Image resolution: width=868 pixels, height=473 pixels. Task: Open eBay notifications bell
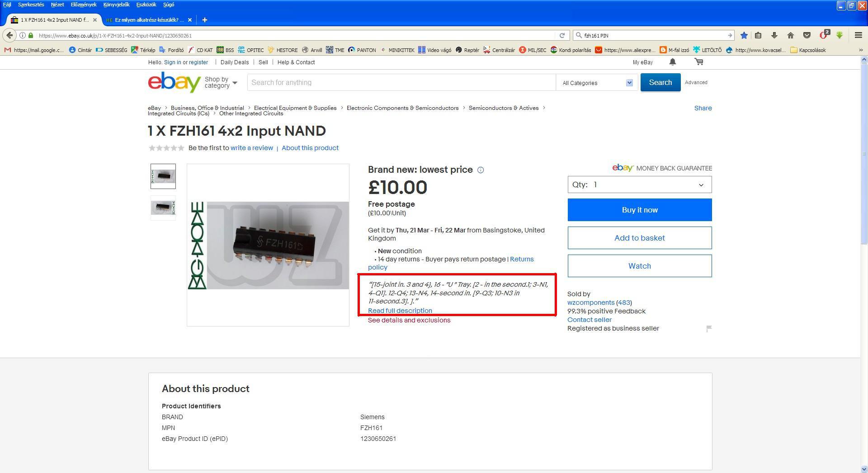[673, 62]
